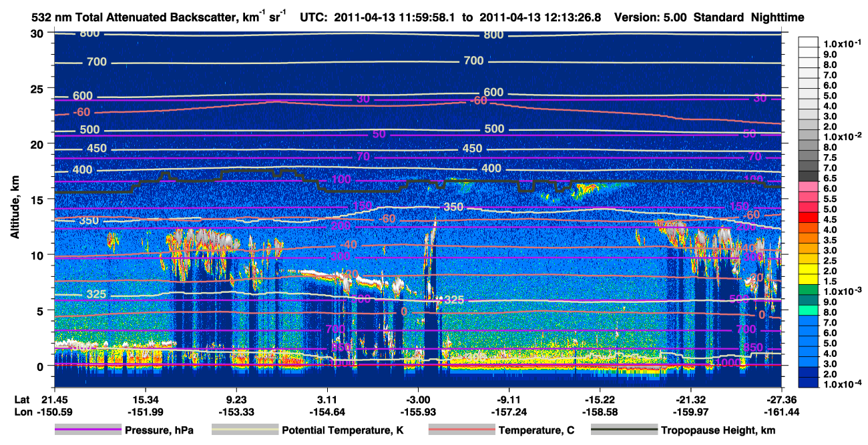Screen dimensions: 868x445
Task: Click the yellow-gray Potential Temperature legend swatch
Action: [x=245, y=430]
